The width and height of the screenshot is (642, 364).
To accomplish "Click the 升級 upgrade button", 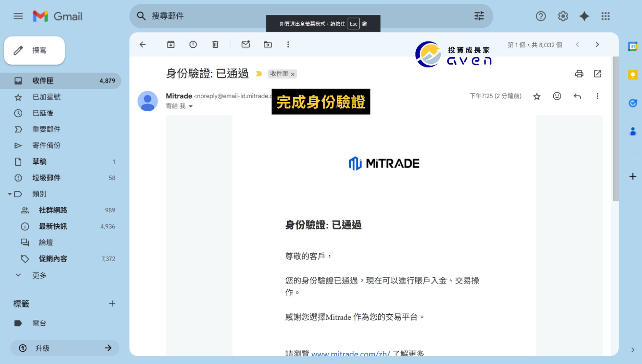I will [65, 348].
